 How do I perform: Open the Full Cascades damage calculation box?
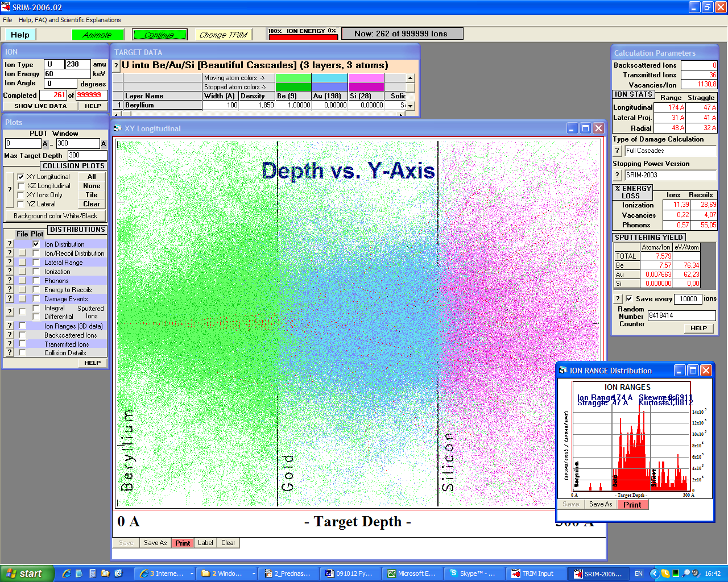coord(671,151)
